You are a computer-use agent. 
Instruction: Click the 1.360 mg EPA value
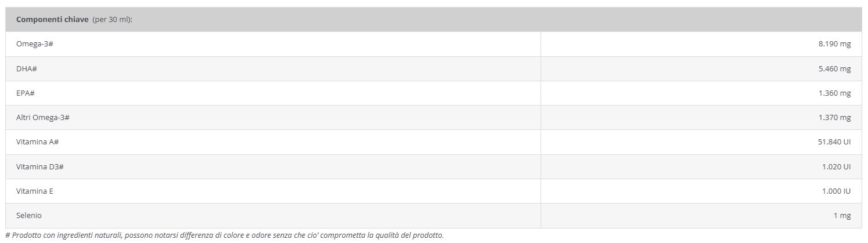point(834,93)
